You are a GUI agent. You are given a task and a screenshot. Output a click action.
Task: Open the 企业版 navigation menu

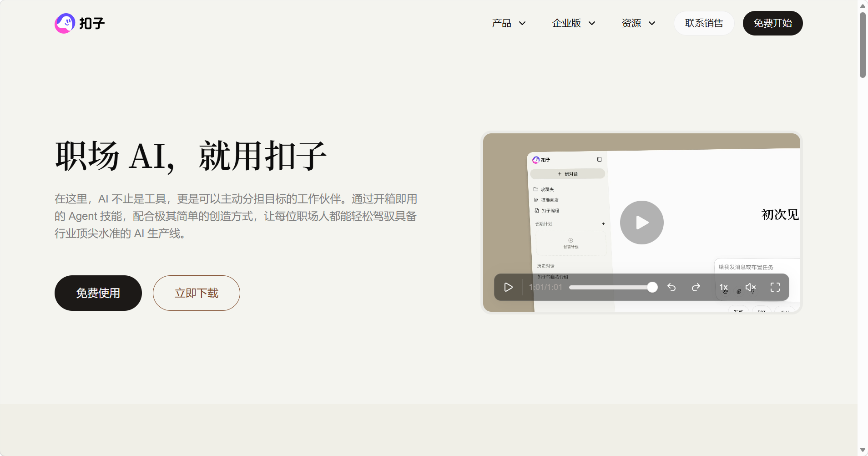[x=566, y=23]
